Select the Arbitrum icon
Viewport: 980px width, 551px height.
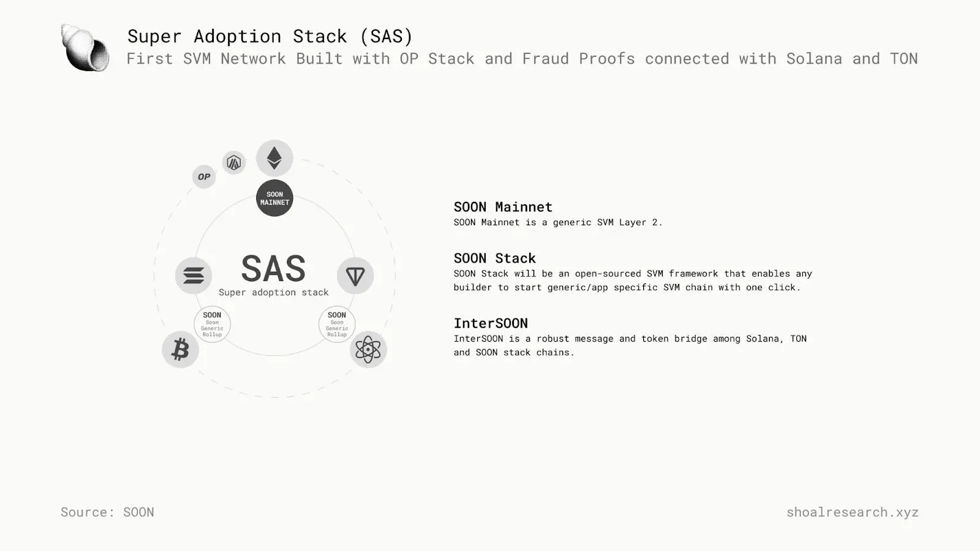[x=233, y=163]
